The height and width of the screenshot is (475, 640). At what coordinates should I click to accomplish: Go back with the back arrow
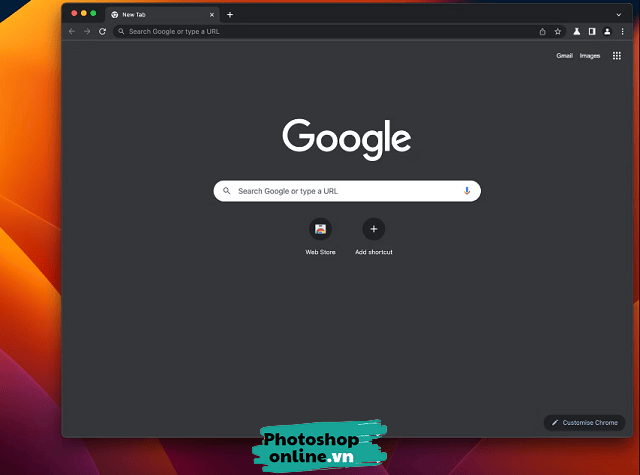[72, 31]
